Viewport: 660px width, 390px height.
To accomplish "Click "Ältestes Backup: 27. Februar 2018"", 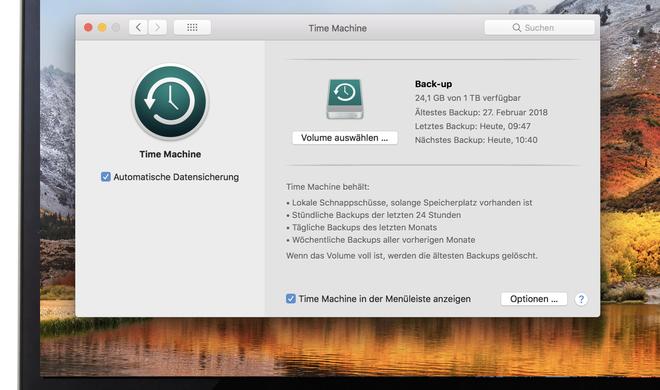I will pos(481,112).
